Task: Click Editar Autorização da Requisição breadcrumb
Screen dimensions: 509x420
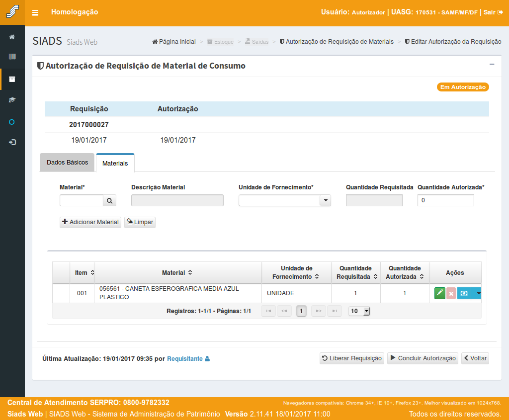Action: click(x=453, y=42)
